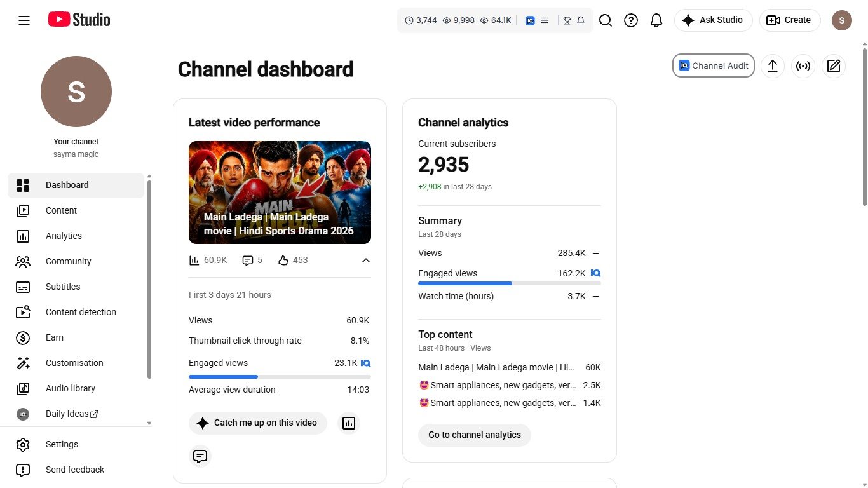Image resolution: width=868 pixels, height=488 pixels.
Task: Click the create post pencil icon
Action: 834,65
